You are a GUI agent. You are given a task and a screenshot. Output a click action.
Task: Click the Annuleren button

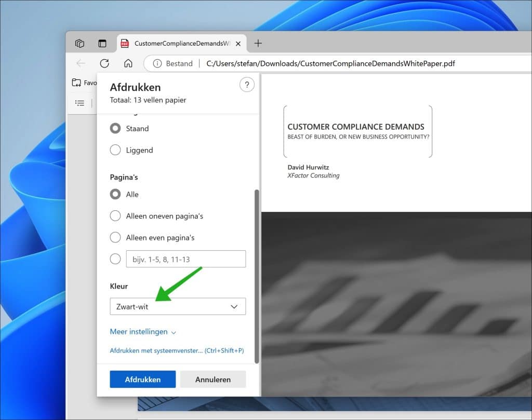click(213, 380)
